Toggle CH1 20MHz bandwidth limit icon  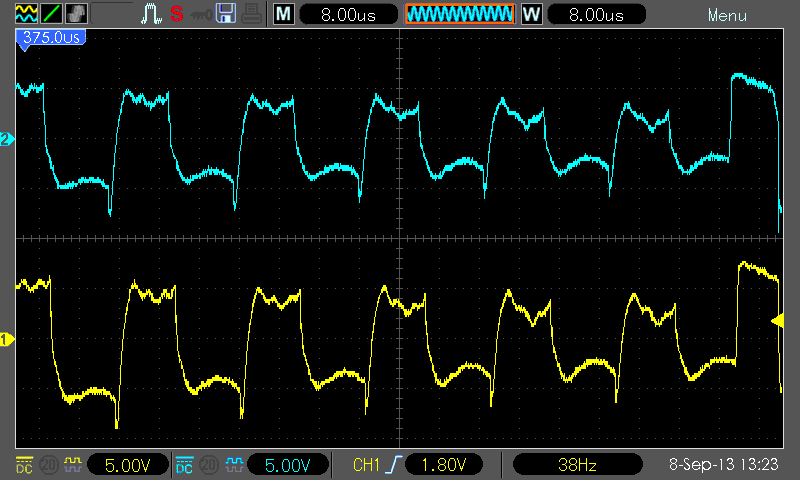click(x=49, y=465)
